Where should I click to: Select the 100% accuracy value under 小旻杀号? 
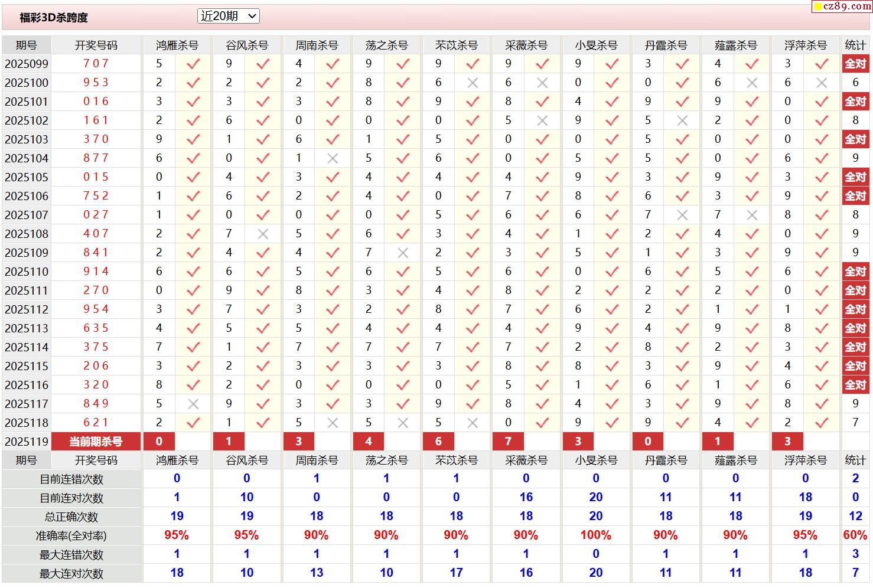tap(595, 535)
